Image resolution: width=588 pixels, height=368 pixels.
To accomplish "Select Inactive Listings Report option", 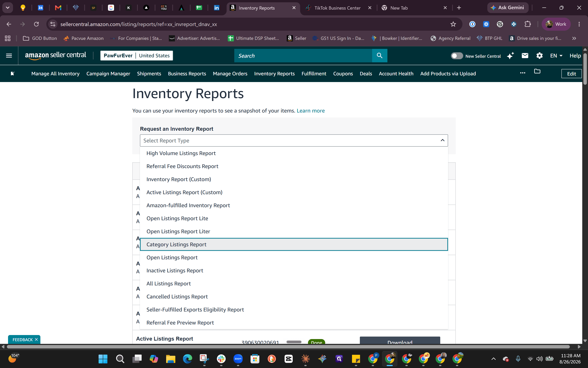I will click(294, 270).
